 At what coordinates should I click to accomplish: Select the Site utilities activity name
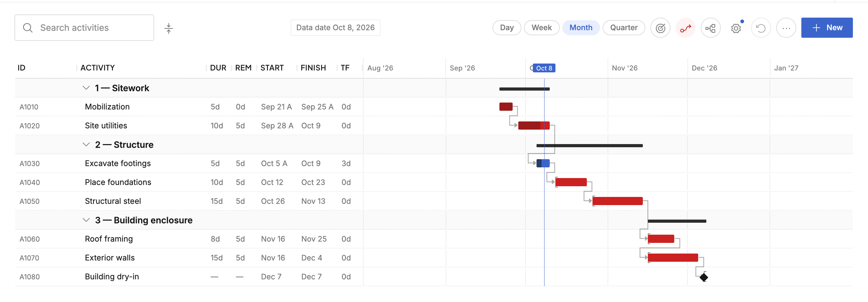[x=106, y=126]
